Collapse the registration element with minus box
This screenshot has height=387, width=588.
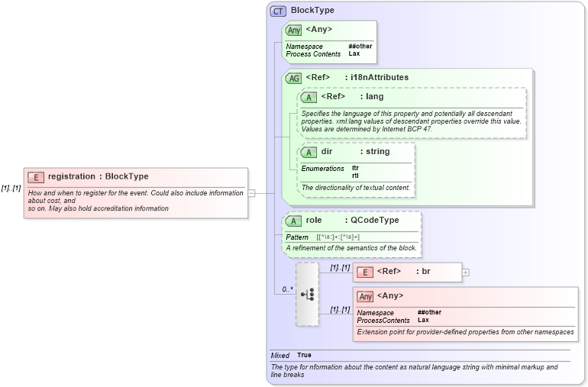coord(252,194)
